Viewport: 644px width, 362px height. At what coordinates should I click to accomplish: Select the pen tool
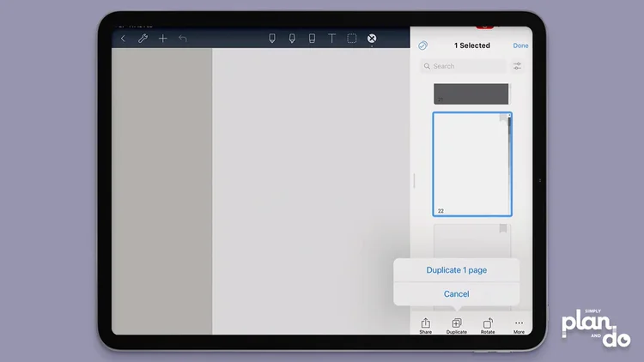point(272,39)
